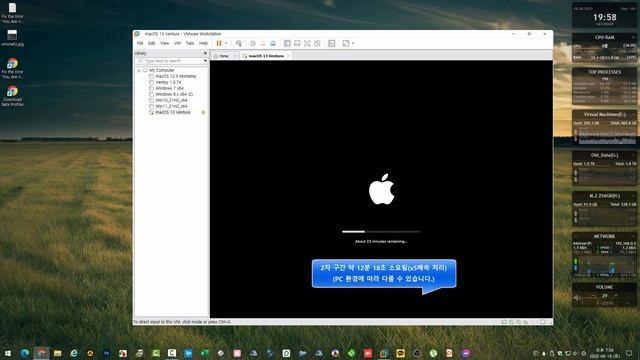Click the Old_Data(G:) drive widget

tap(604, 168)
